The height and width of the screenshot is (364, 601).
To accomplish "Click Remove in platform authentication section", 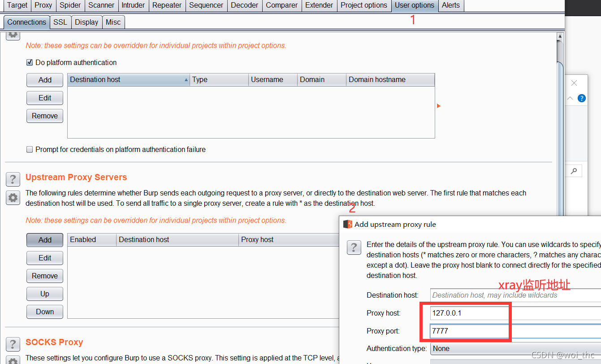I will click(x=45, y=116).
